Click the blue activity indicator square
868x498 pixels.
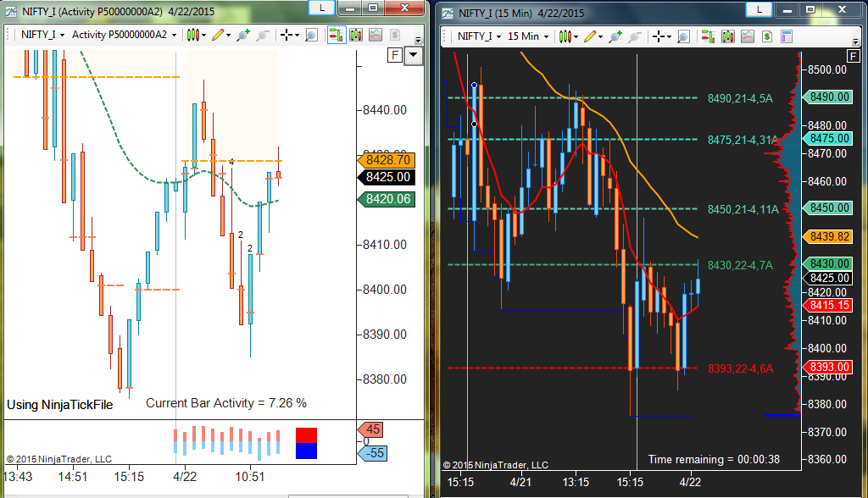tap(306, 451)
